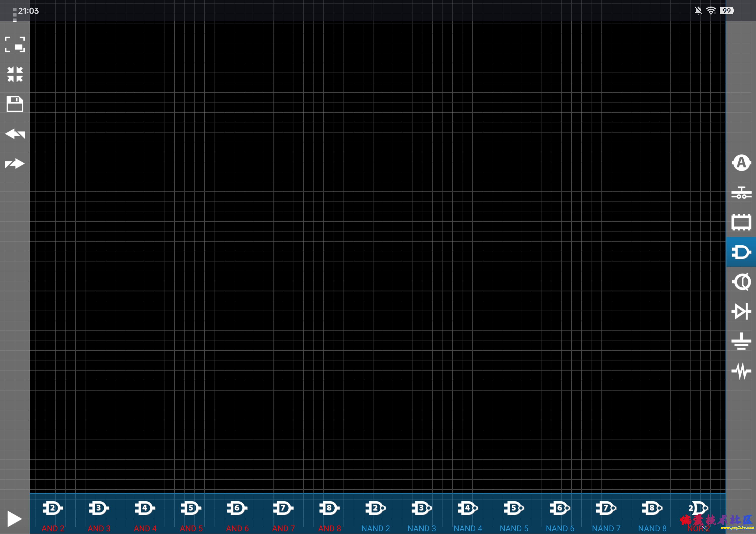Click the undo arrow icon
Image resolution: width=756 pixels, height=534 pixels.
(x=15, y=134)
